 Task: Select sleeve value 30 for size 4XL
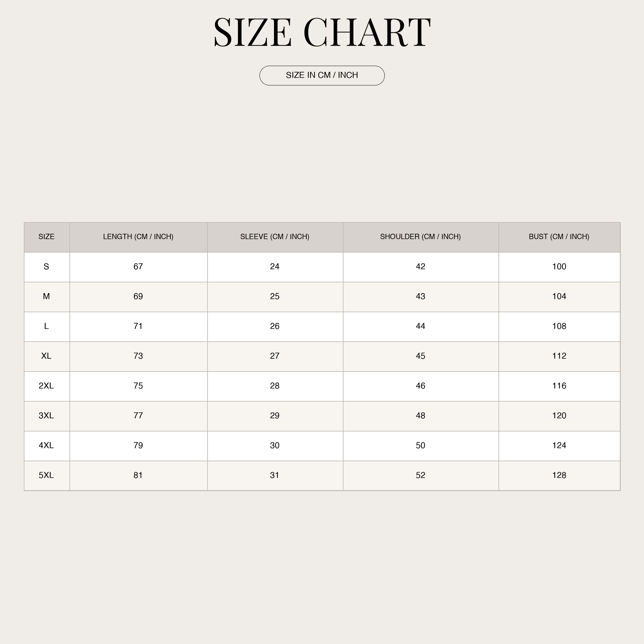pyautogui.click(x=275, y=445)
